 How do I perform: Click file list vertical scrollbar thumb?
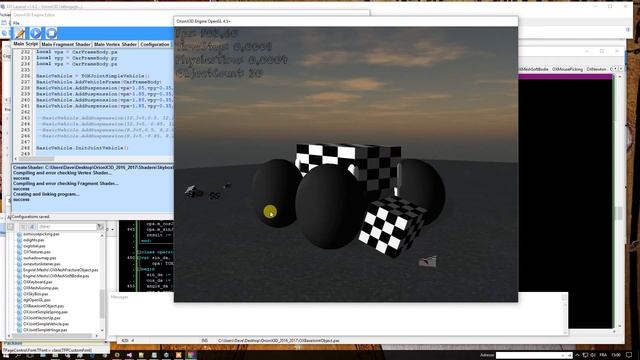click(x=102, y=304)
